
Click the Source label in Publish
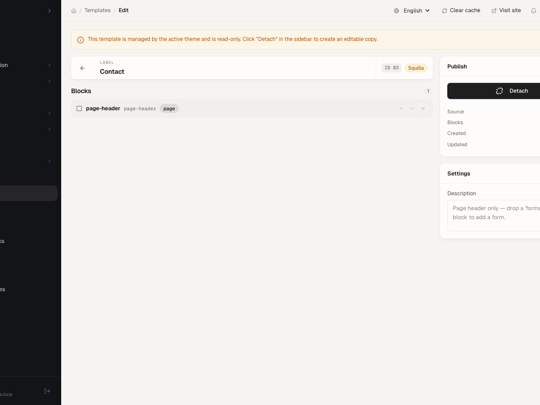click(455, 112)
